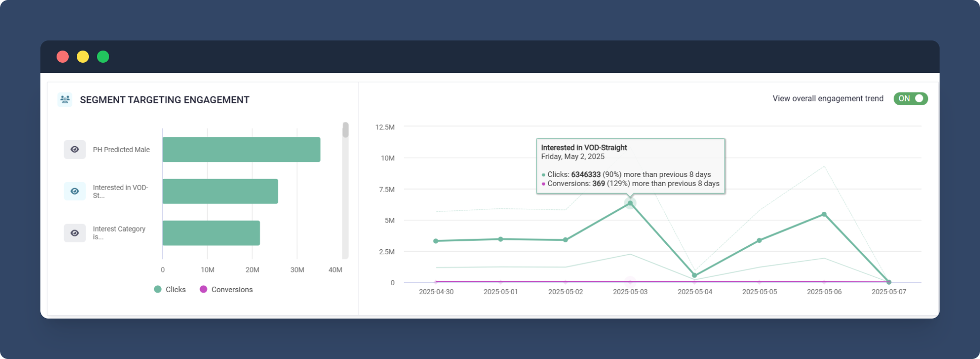Click the 2025-04-30 data point on Clicks line

[x=436, y=241]
